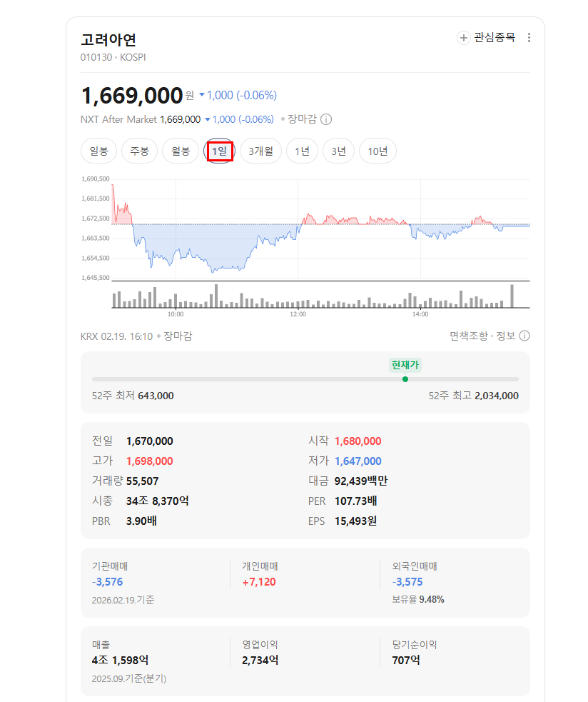Click the 1,690,500 price axis label
This screenshot has height=702, width=588.
[x=96, y=179]
